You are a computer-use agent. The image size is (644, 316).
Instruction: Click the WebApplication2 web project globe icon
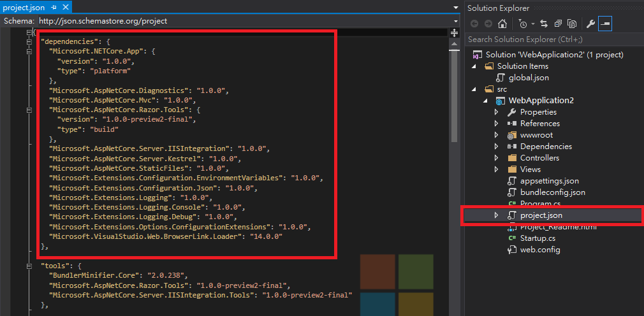[x=501, y=101]
